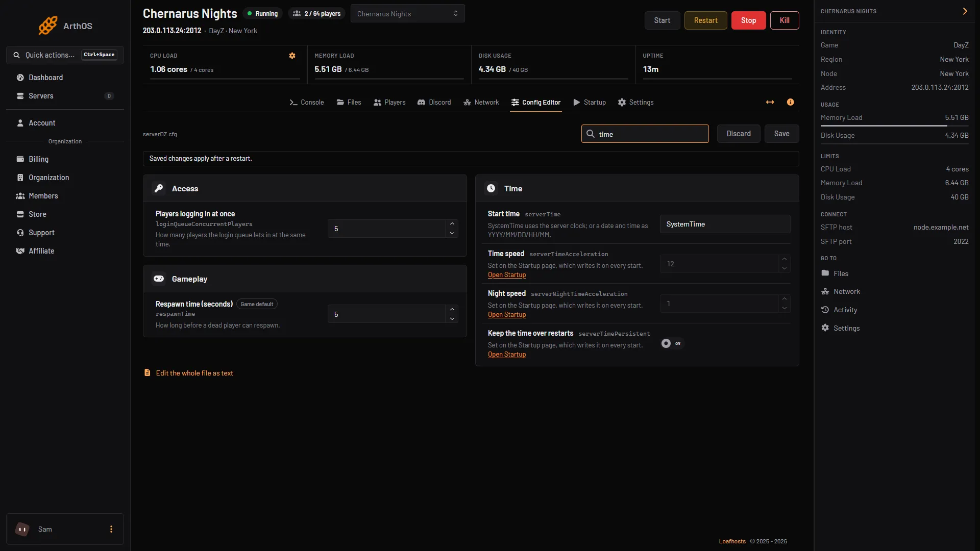The width and height of the screenshot is (980, 551).
Task: Click the expand width arrows icon
Action: [x=770, y=102]
